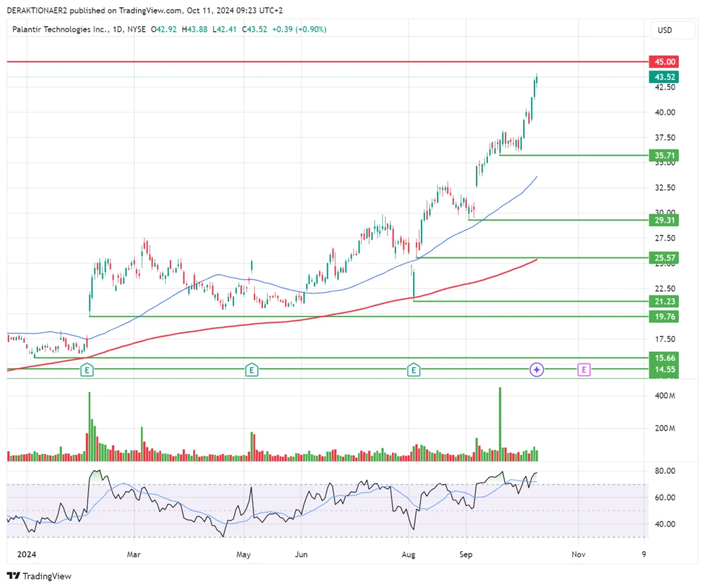
Task: Select the 29.31 price level tag
Action: tap(664, 221)
